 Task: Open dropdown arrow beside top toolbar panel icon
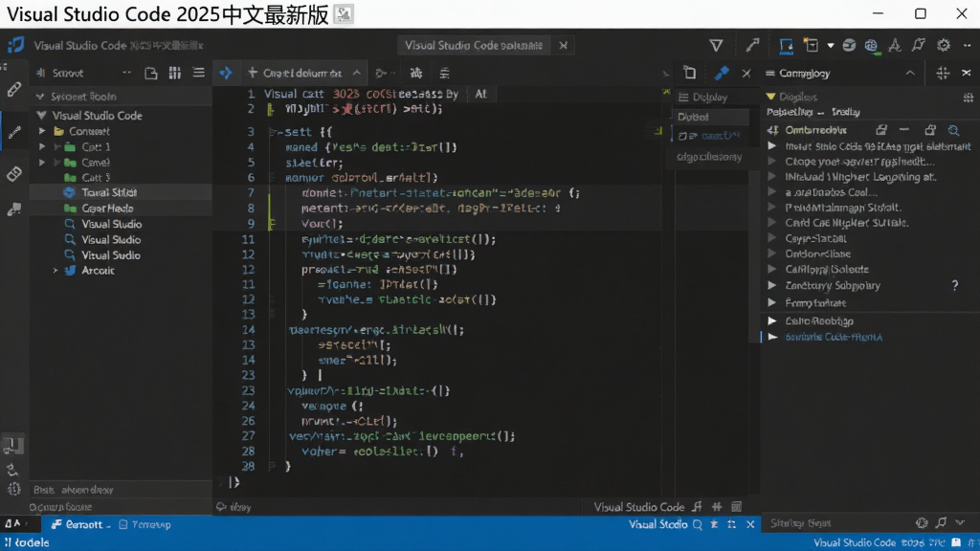(x=830, y=46)
